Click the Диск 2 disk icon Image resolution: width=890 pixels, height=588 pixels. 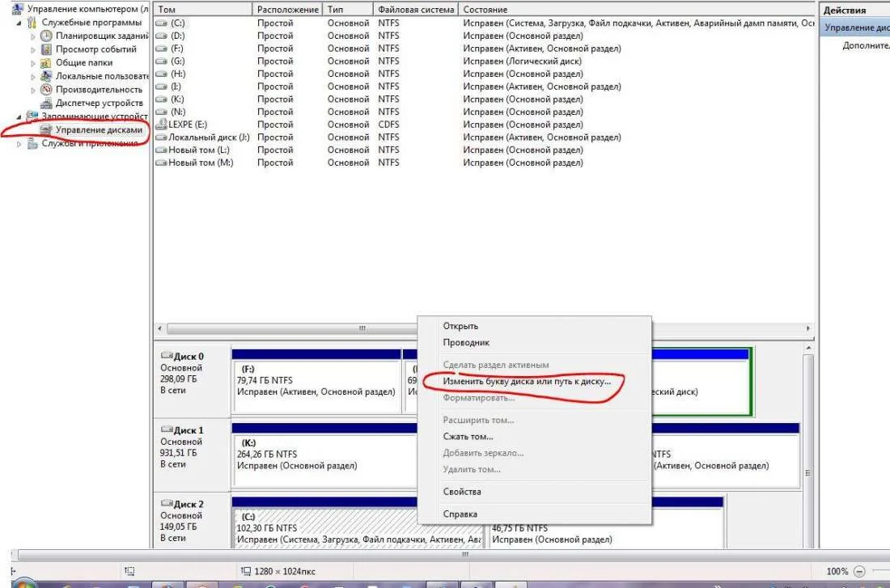point(167,503)
